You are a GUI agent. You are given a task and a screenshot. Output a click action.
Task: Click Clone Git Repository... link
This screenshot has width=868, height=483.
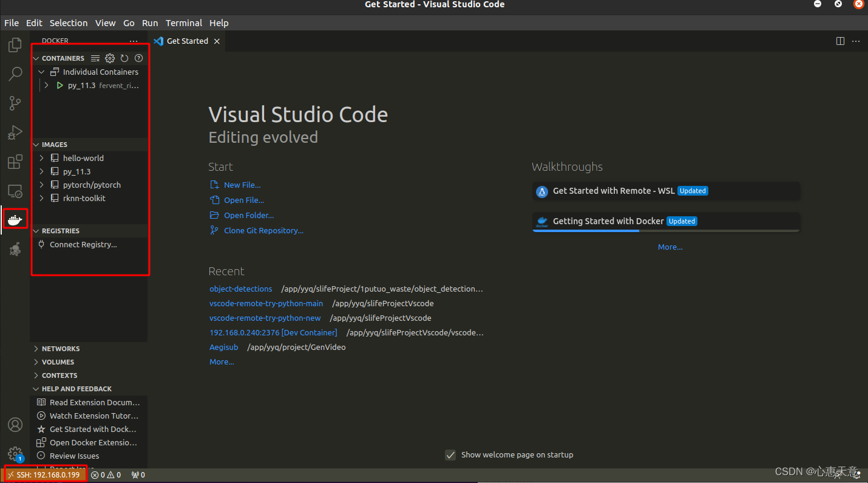pyautogui.click(x=263, y=230)
